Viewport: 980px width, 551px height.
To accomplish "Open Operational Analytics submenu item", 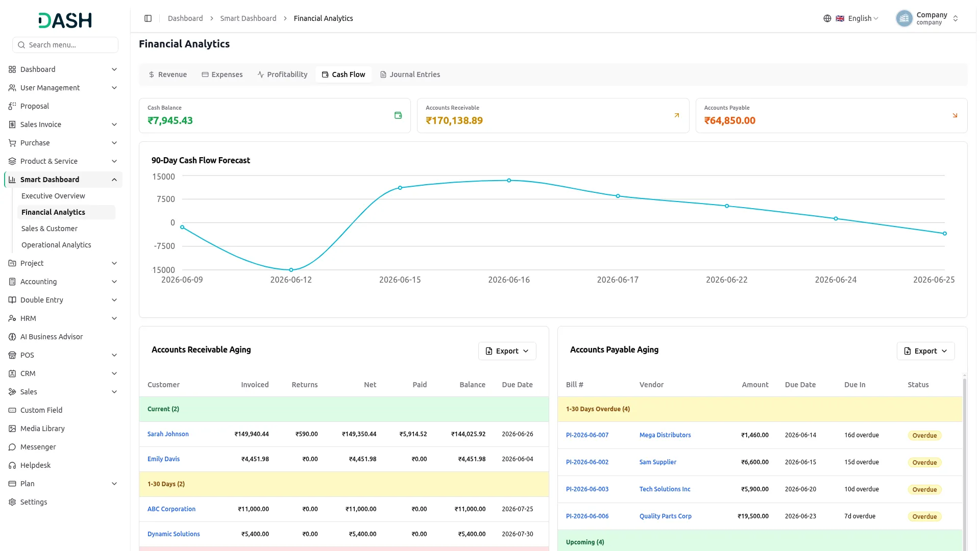I will tap(56, 245).
